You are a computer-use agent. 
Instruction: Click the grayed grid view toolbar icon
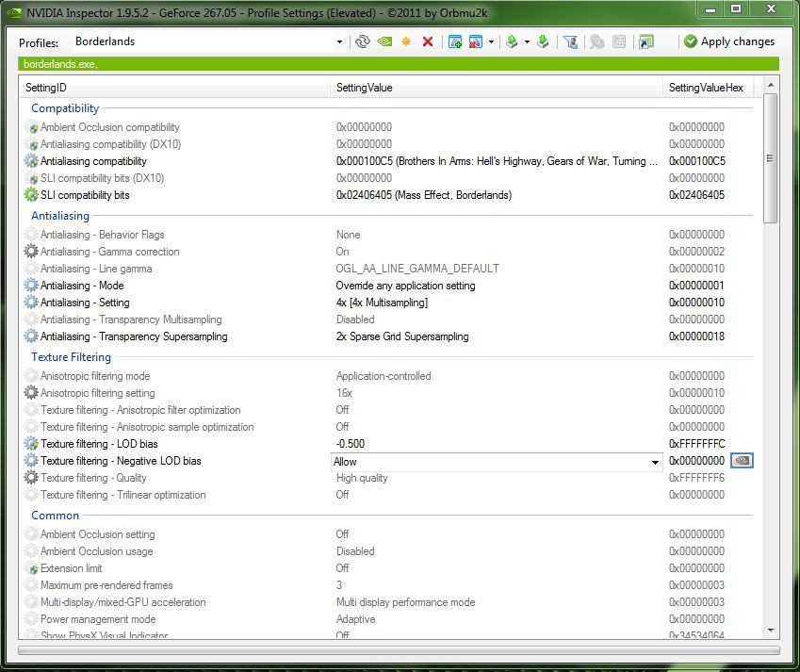pyautogui.click(x=619, y=41)
